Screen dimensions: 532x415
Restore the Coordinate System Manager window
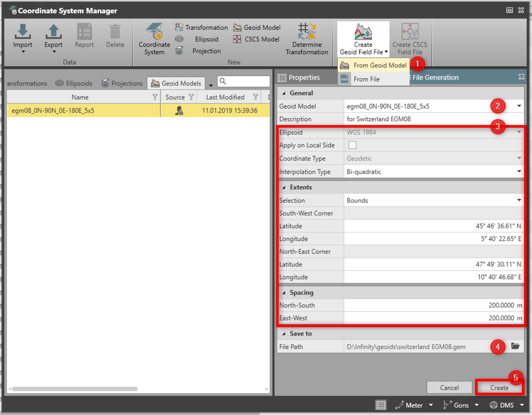(x=509, y=10)
